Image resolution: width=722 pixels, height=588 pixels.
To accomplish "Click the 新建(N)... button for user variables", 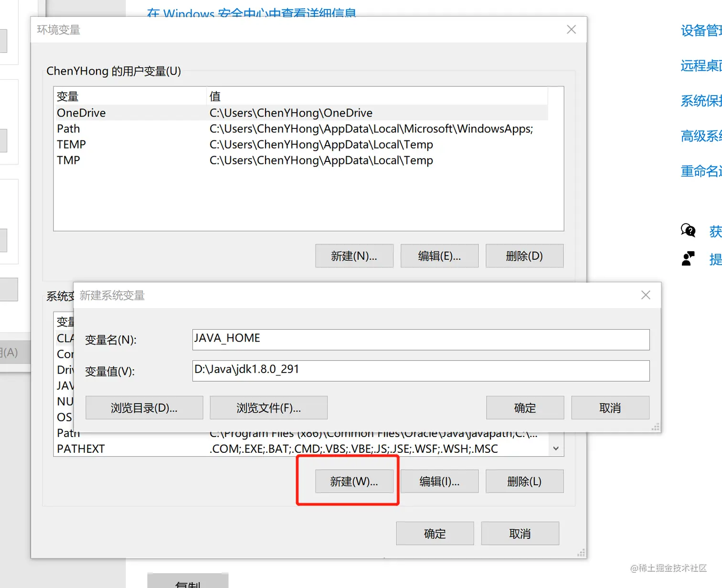I will tap(354, 256).
